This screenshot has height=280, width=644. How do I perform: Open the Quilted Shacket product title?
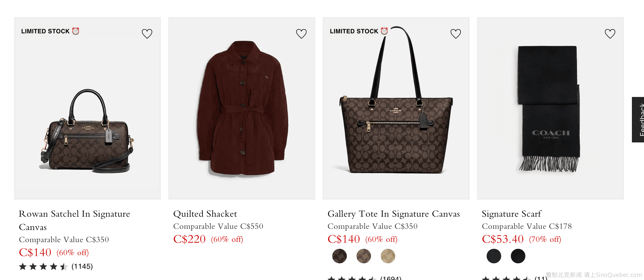point(205,214)
